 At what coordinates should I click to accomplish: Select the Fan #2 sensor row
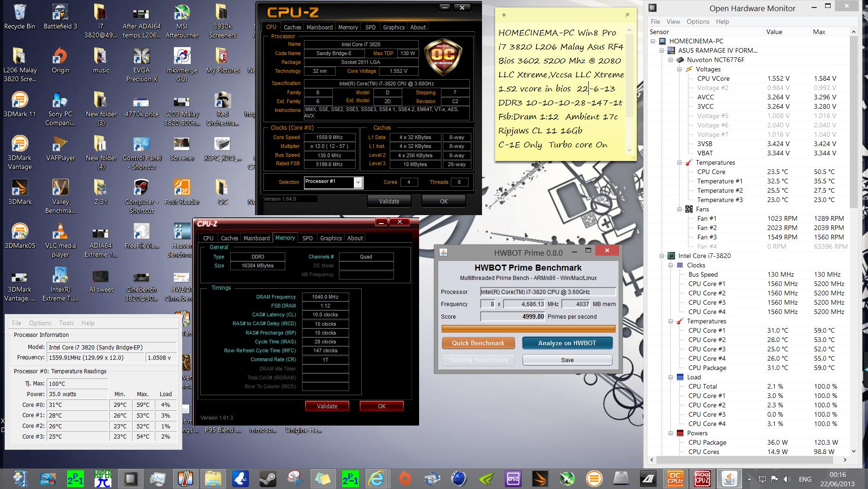click(x=749, y=228)
